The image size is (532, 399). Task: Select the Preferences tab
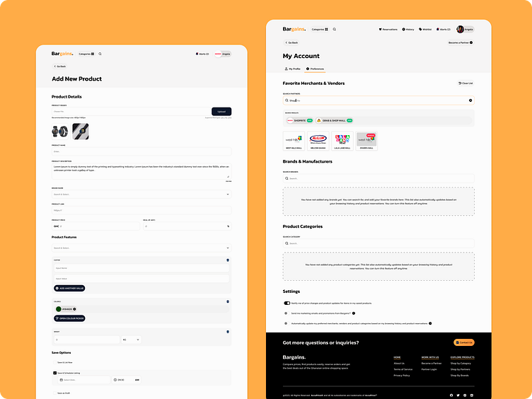(315, 69)
